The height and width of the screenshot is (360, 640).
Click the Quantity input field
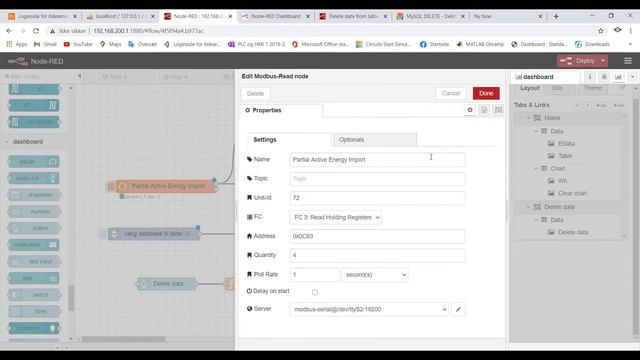point(377,256)
